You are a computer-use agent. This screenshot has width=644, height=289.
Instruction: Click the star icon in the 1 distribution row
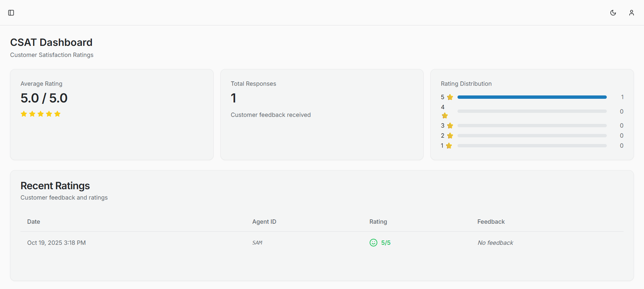pyautogui.click(x=449, y=146)
